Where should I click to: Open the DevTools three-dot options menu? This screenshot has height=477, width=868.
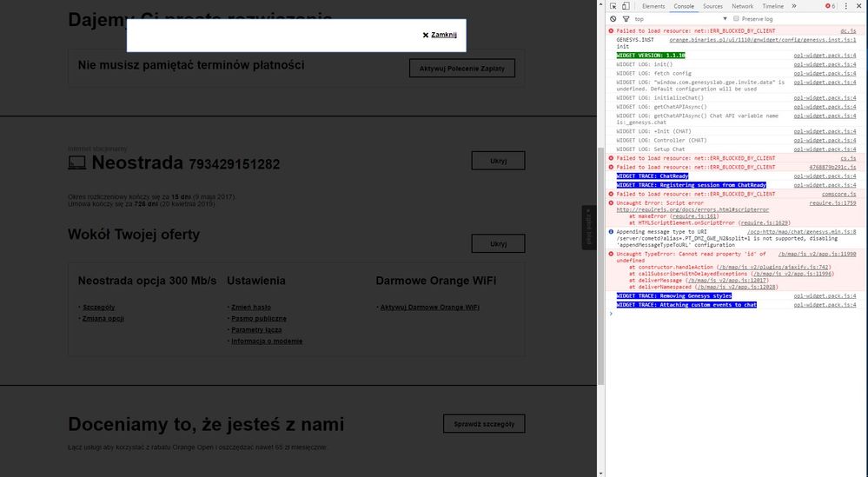pyautogui.click(x=846, y=6)
